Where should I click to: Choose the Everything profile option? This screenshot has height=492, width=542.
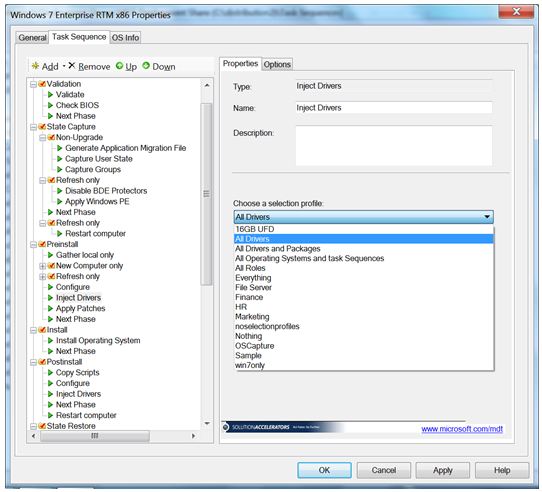point(364,278)
